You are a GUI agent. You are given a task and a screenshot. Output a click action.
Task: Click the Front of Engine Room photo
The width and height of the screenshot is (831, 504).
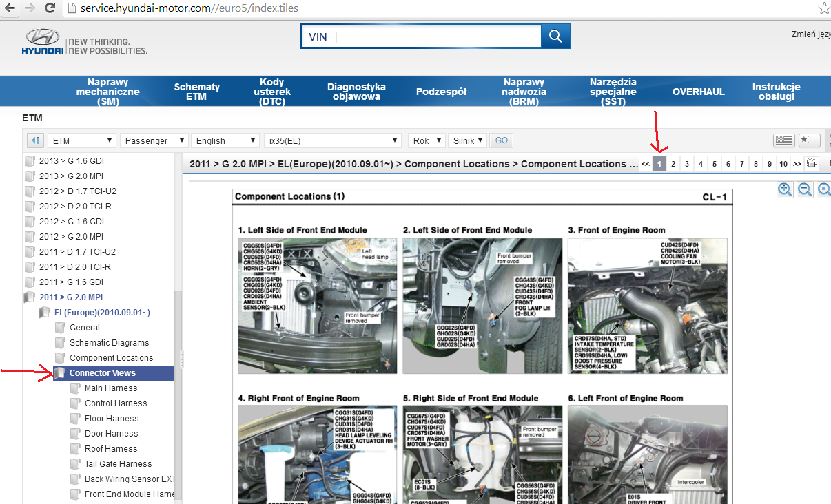pos(647,306)
